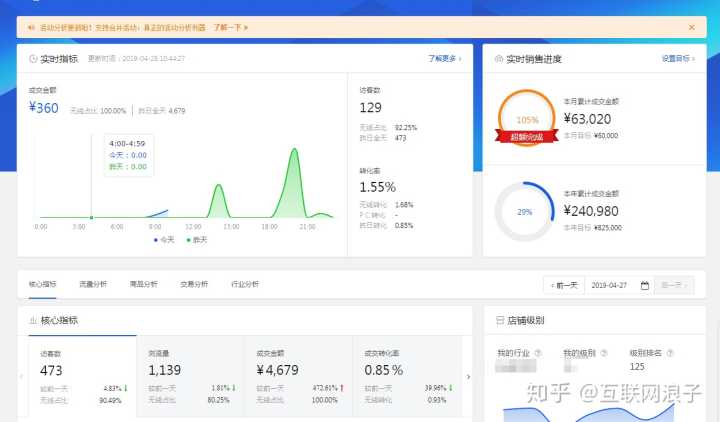Go to the 行业分析 tab
The height and width of the screenshot is (422, 720).
(x=244, y=285)
